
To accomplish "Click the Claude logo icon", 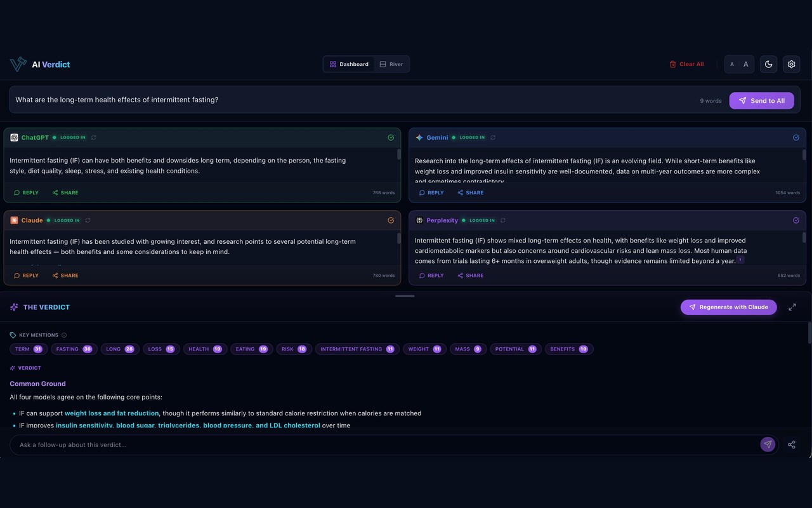I will click(x=14, y=220).
